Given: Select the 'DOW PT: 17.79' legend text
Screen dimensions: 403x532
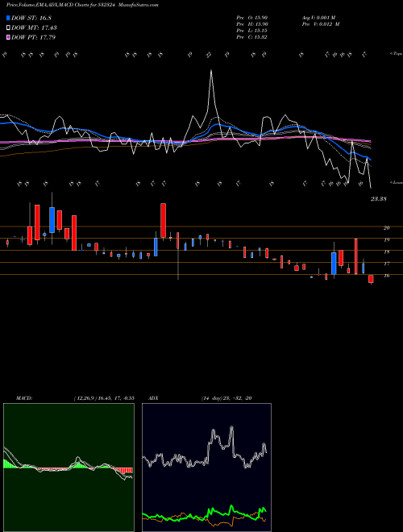Looking at the screenshot, I should coord(33,37).
